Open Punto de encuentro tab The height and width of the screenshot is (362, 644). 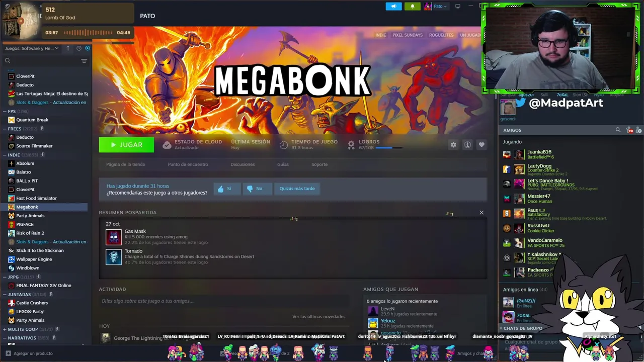(x=188, y=164)
